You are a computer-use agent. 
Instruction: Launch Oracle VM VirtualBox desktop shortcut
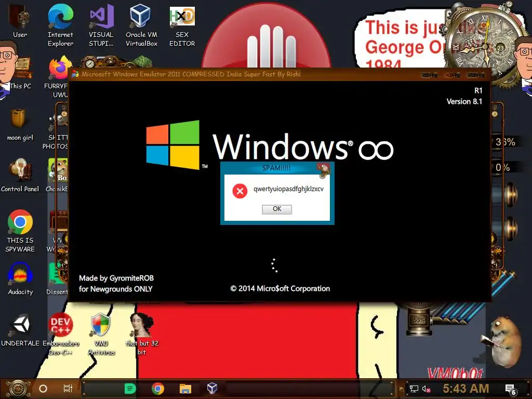point(141,25)
